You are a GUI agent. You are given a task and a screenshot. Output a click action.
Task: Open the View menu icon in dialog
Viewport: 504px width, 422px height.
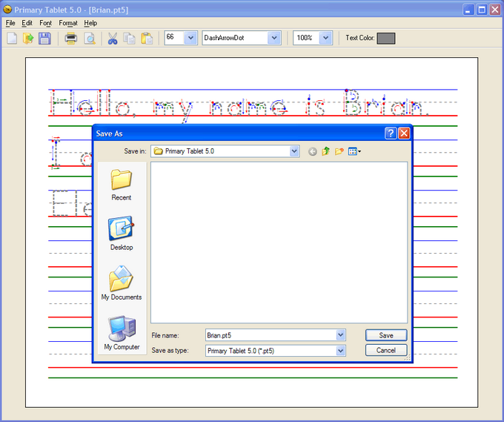coord(354,151)
